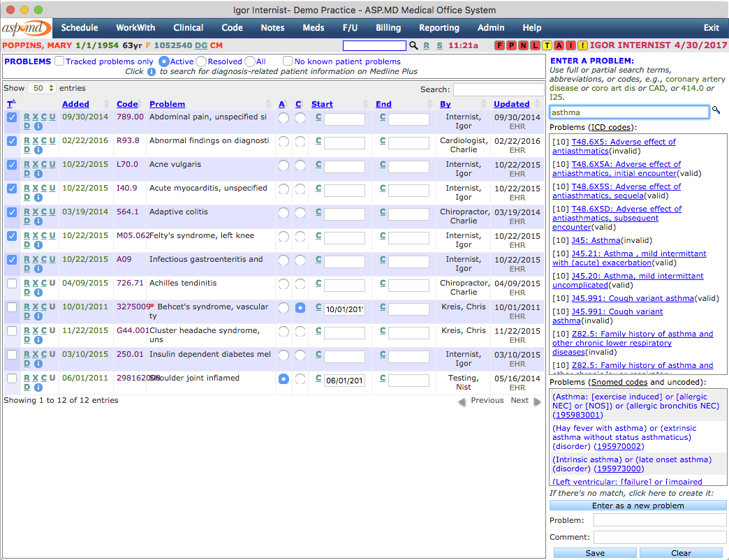
Task: Open the Show entries count dropdown
Action: pos(43,88)
